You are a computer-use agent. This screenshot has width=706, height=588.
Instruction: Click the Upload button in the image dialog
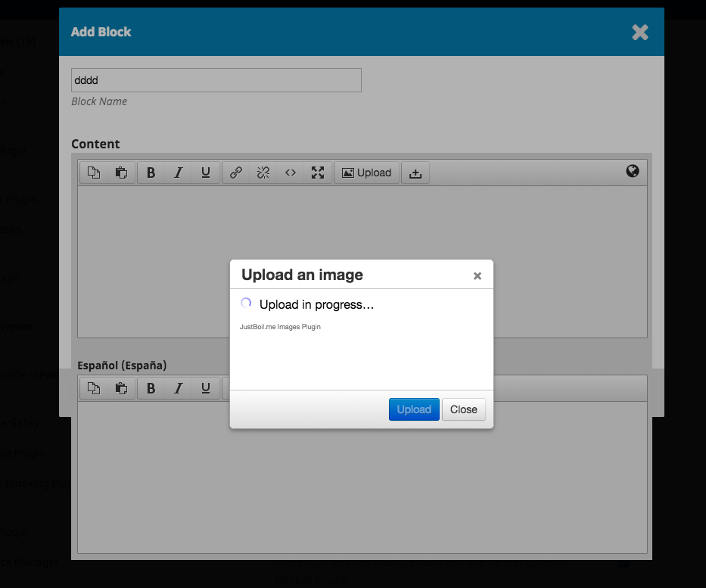pos(414,409)
